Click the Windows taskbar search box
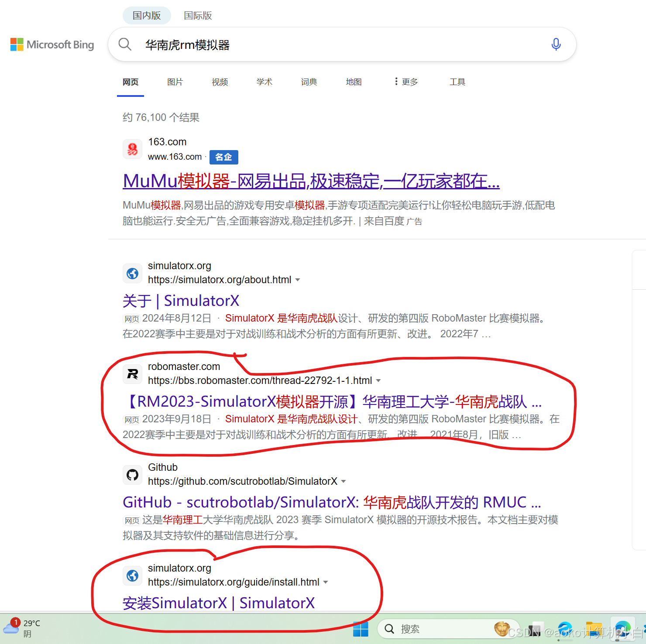646x644 pixels. 448,629
